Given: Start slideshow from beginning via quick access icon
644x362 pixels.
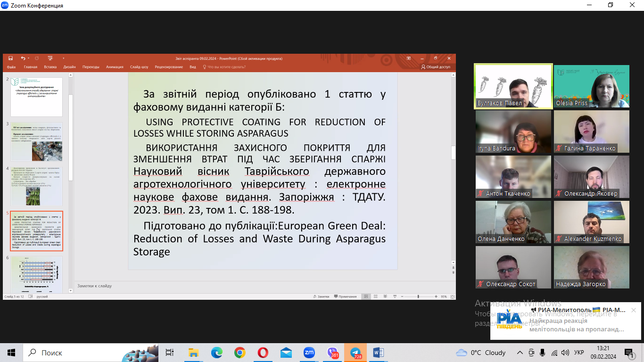Looking at the screenshot, I should click(x=50, y=58).
